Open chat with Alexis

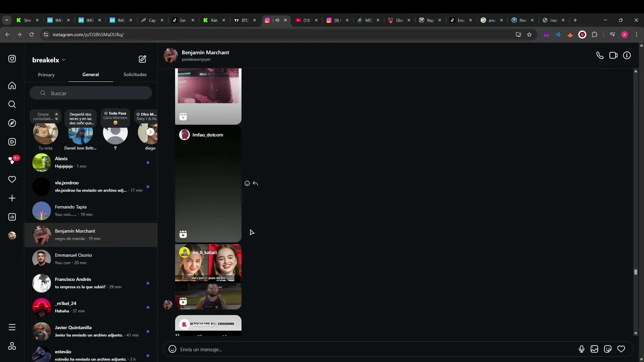click(91, 162)
